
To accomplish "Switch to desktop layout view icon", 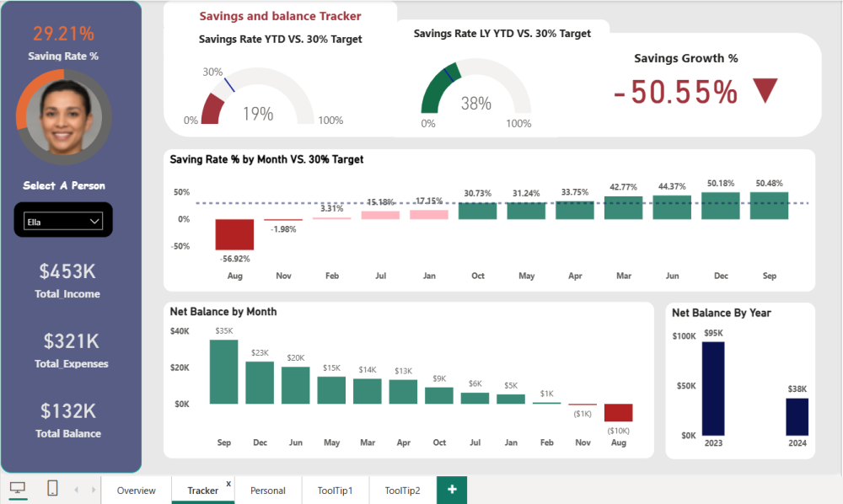I will point(18,488).
